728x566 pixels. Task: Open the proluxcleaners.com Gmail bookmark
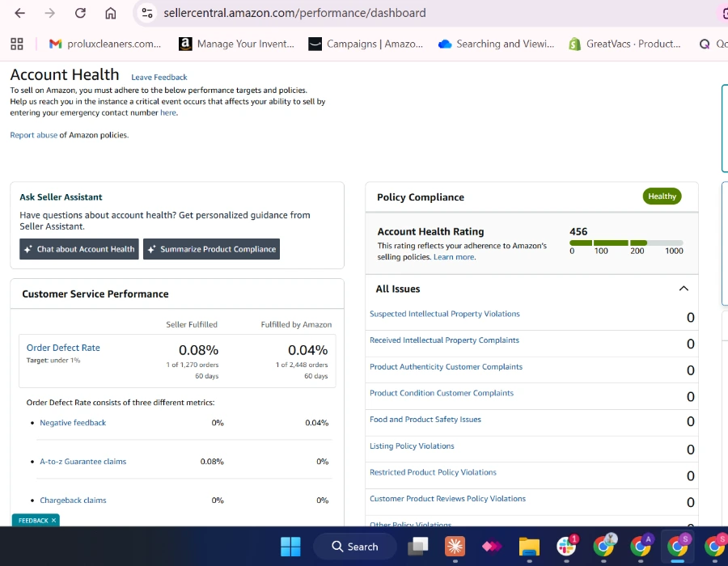pyautogui.click(x=105, y=44)
